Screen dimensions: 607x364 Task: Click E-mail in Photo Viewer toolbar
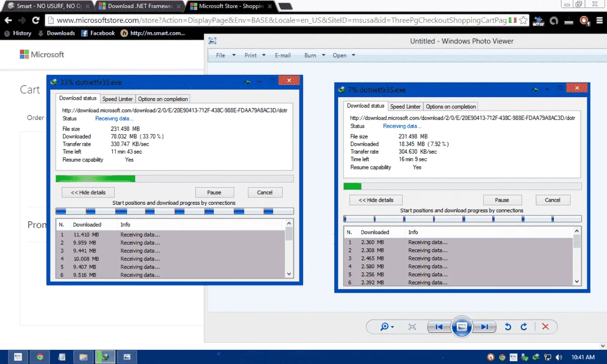point(283,56)
